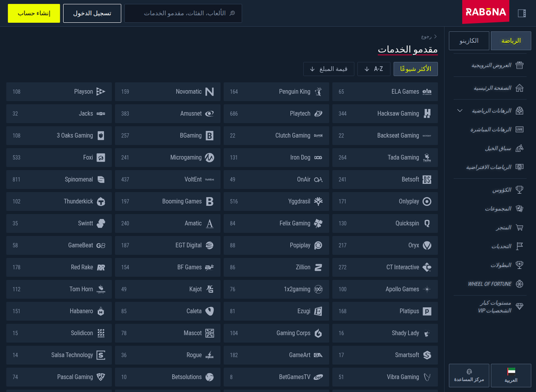Click the Rabona logo
Viewport: 536px width, 392px height.
(486, 12)
